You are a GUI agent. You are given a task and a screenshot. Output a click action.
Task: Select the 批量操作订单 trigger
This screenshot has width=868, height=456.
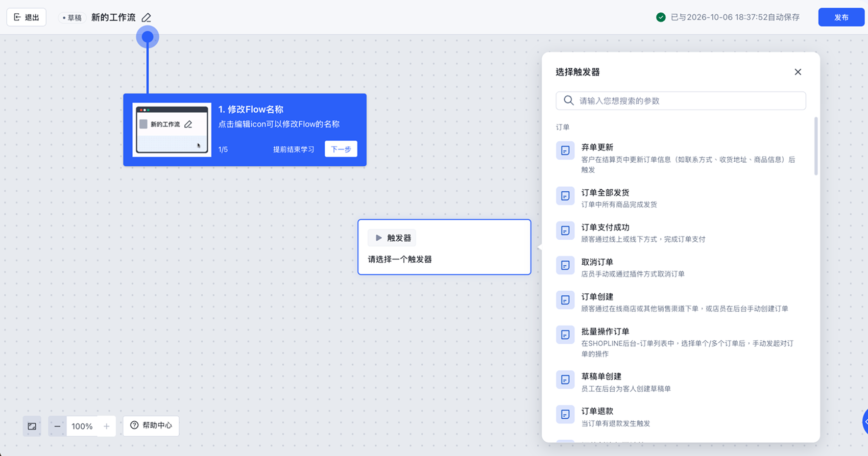coord(681,342)
